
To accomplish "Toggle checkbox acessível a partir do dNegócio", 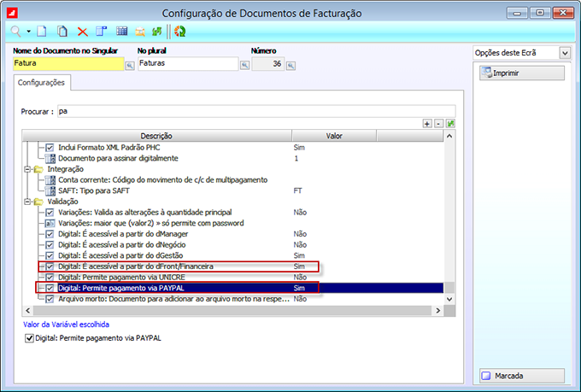I will click(x=50, y=245).
